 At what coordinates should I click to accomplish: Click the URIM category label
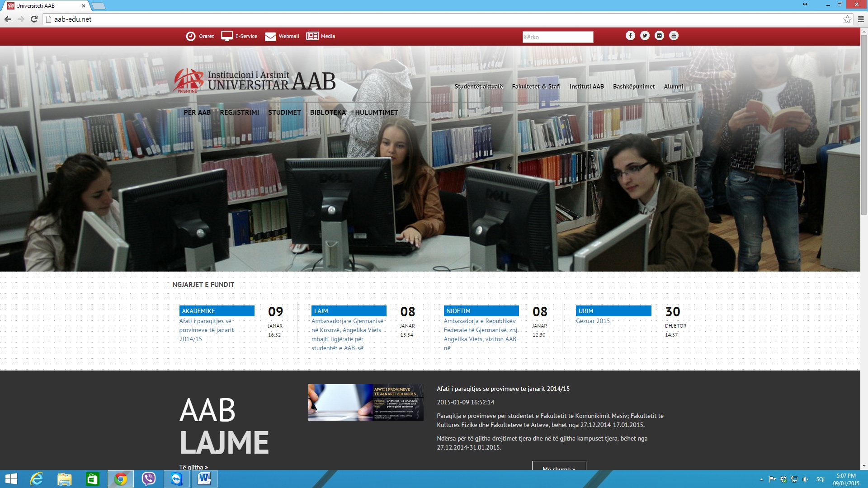(613, 311)
